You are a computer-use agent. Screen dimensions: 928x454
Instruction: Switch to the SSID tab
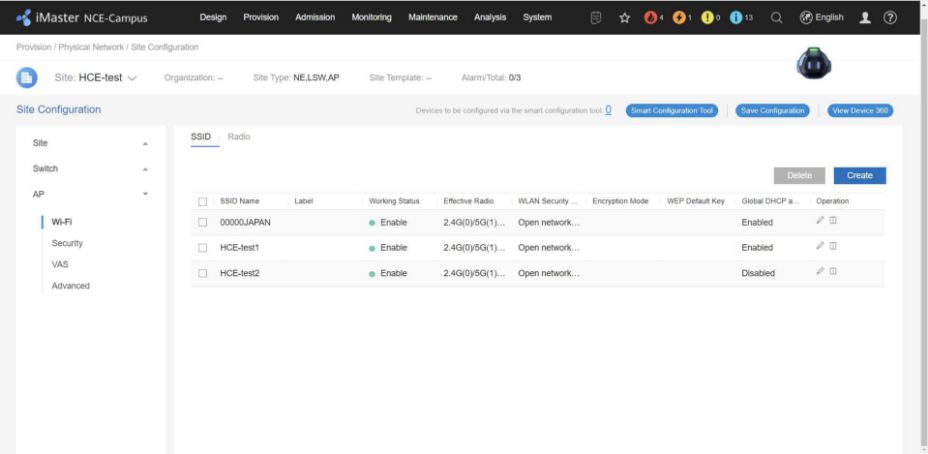[x=201, y=137]
